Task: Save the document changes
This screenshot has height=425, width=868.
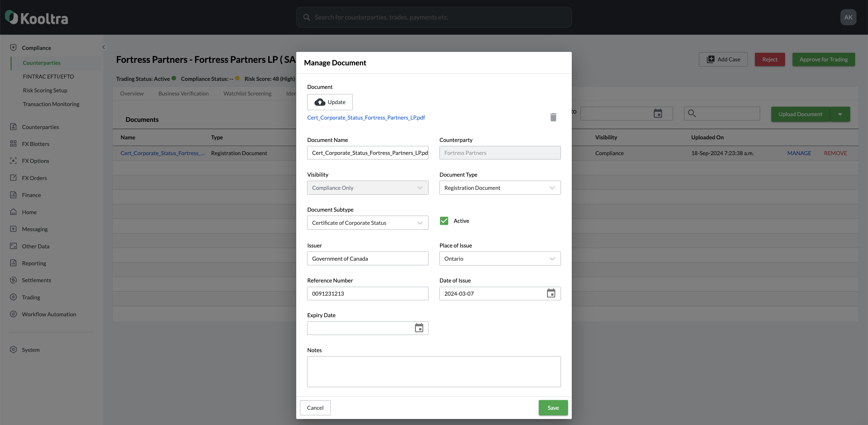Action: (x=553, y=408)
